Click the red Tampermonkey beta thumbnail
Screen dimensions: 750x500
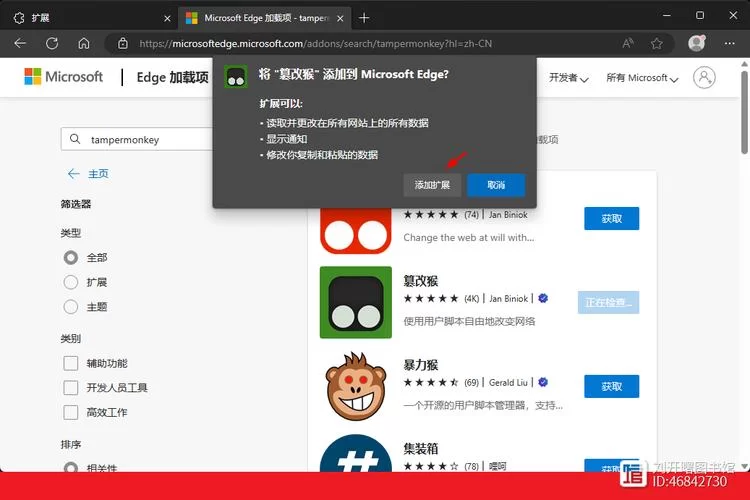pos(356,231)
